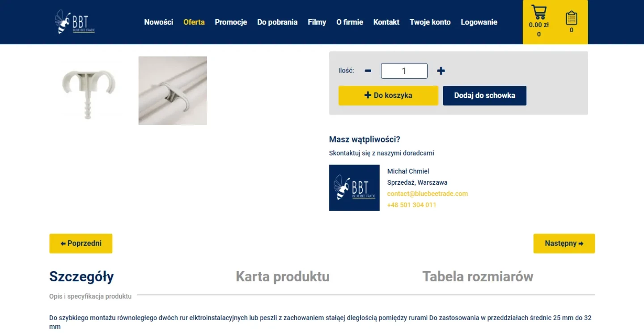Open Do pobrania section
This screenshot has height=335, width=644.
[x=277, y=22]
